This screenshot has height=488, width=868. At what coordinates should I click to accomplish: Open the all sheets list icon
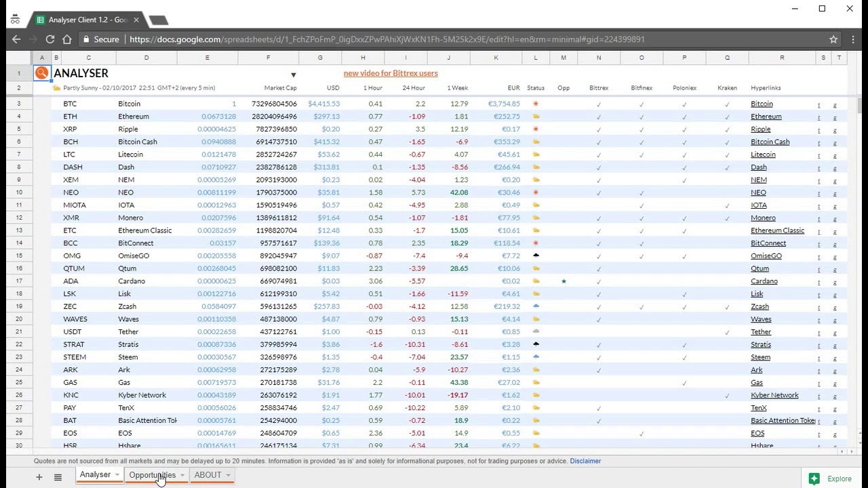click(58, 477)
